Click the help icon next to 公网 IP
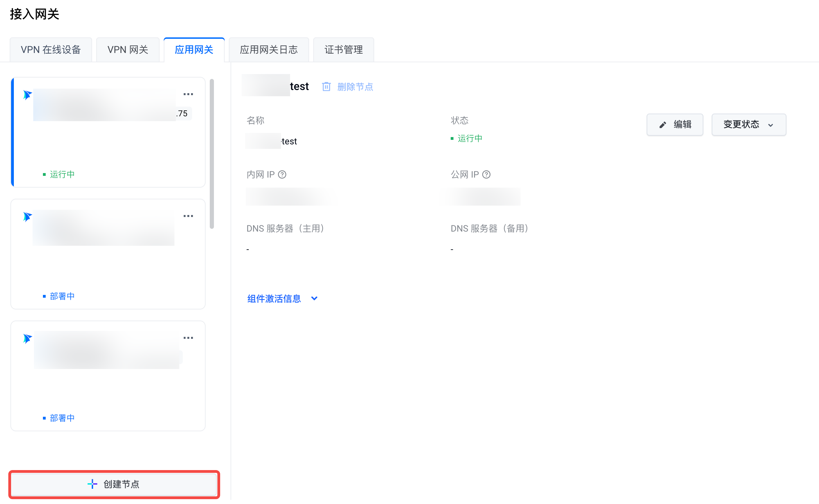This screenshot has width=819, height=504. tap(486, 174)
